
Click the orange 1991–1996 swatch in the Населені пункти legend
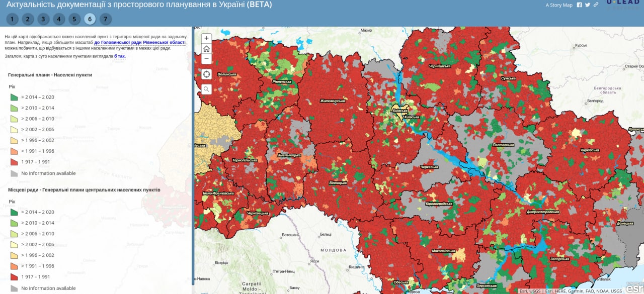click(x=15, y=151)
